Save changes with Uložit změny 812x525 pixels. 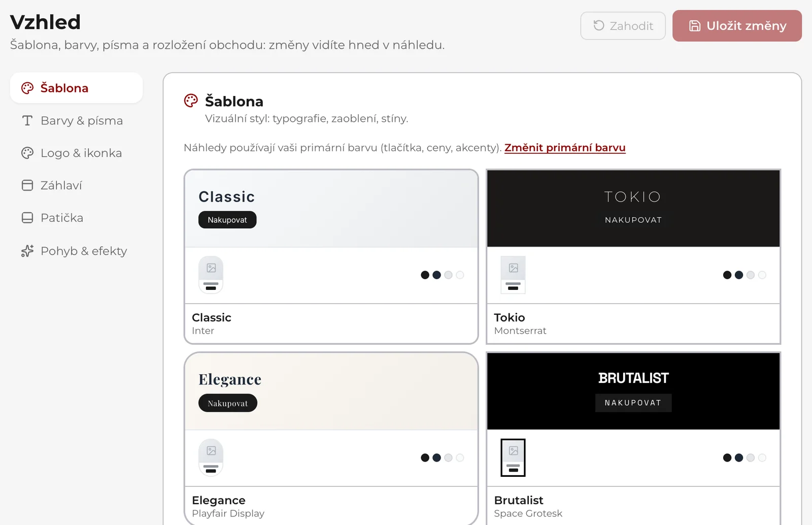coord(737,26)
